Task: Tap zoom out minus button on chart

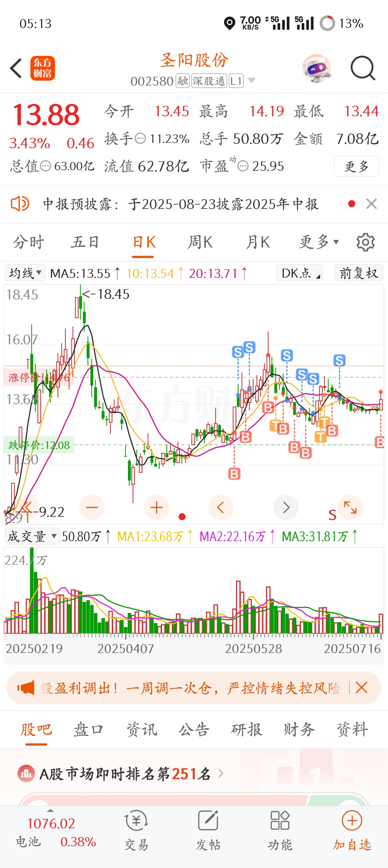Action: click(92, 508)
